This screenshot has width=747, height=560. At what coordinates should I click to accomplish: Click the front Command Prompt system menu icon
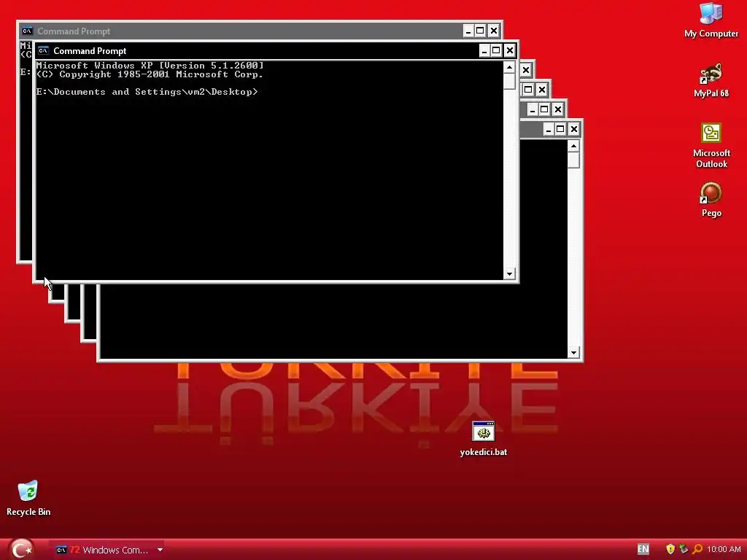[x=43, y=50]
